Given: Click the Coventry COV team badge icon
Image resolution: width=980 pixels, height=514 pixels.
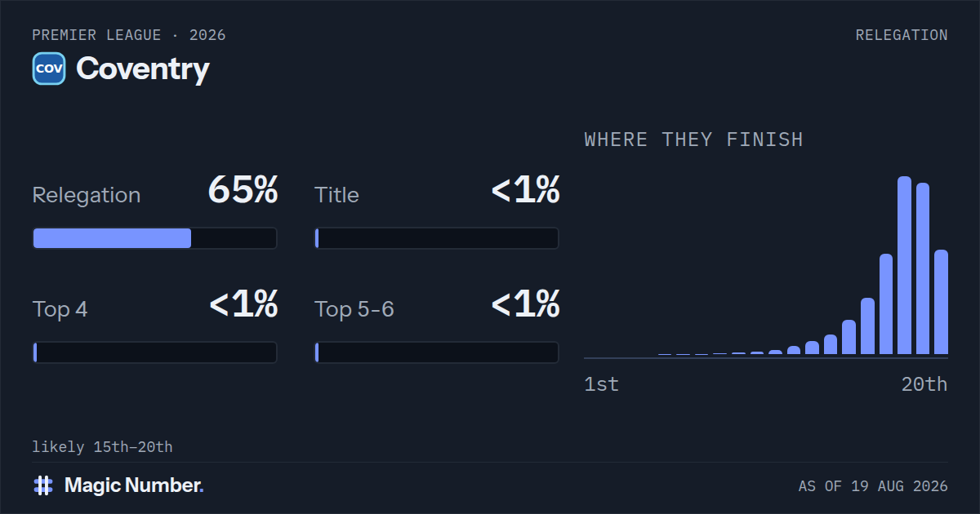Looking at the screenshot, I should [49, 69].
